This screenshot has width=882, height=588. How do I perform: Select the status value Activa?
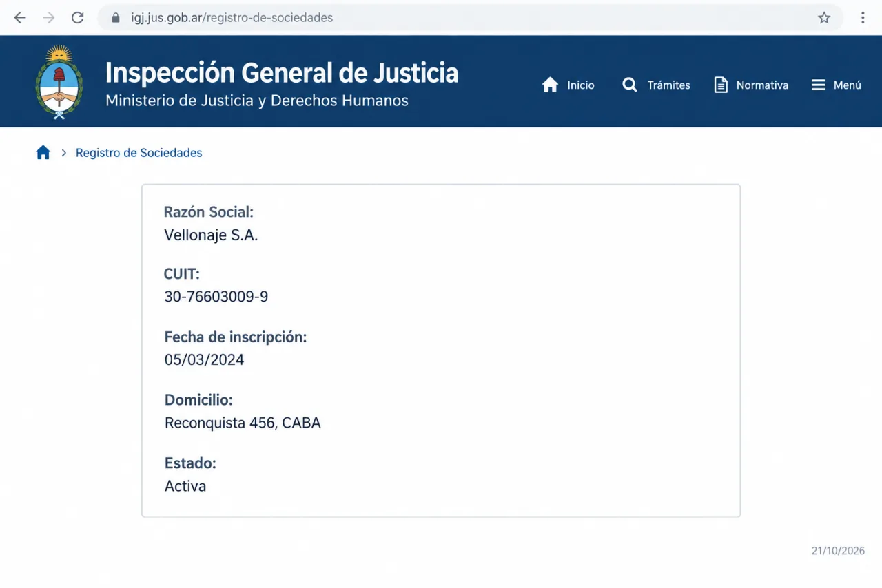pos(185,486)
